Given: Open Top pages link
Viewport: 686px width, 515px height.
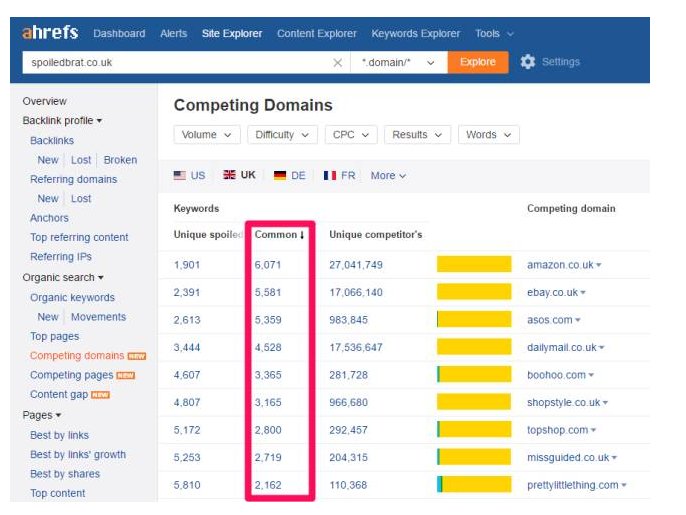Looking at the screenshot, I should click(55, 336).
